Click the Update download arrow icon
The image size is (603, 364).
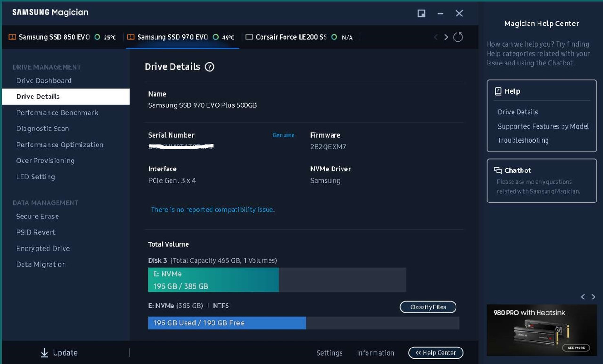coord(44,353)
